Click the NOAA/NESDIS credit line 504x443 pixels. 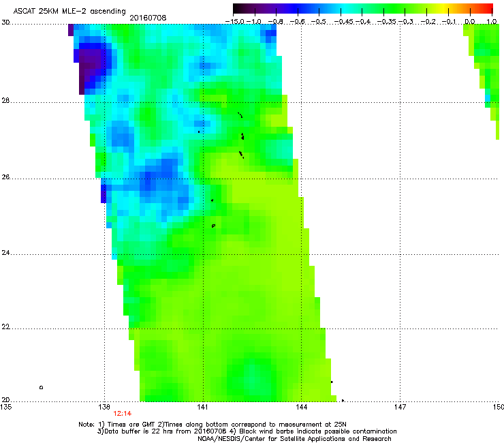294,438
